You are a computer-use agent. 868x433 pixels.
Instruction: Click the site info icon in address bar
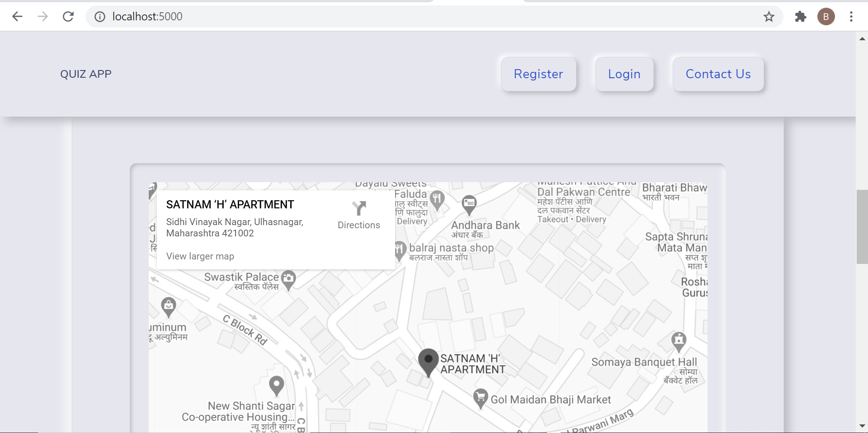(x=99, y=16)
